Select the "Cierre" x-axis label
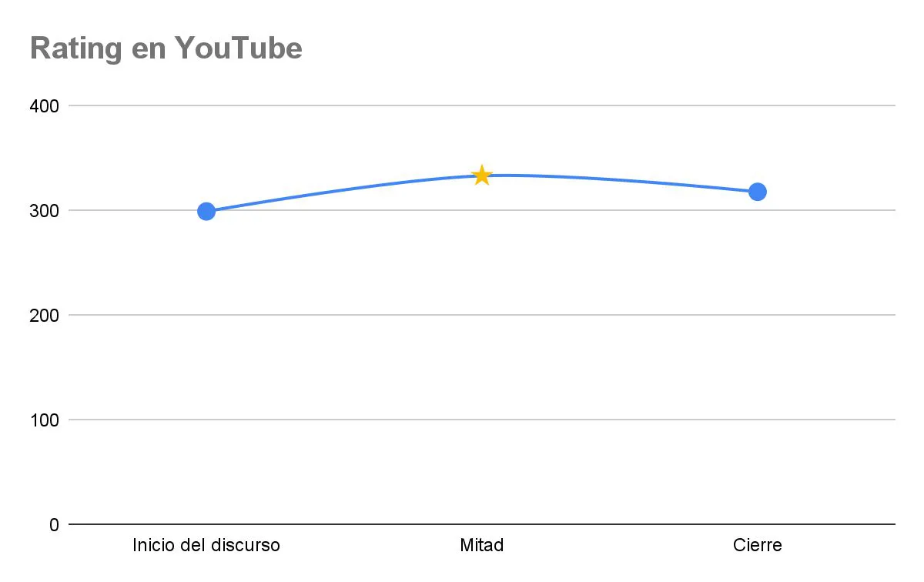This screenshot has height=582, width=924. coord(757,546)
